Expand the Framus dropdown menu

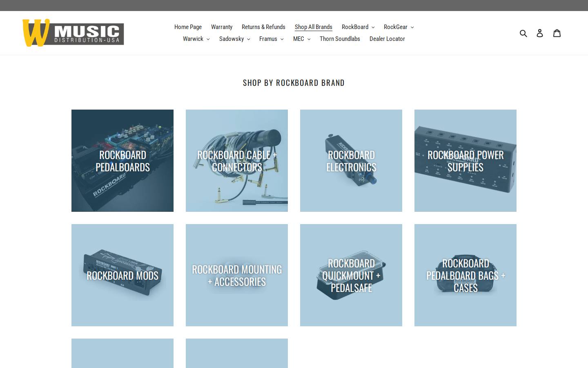click(x=272, y=39)
